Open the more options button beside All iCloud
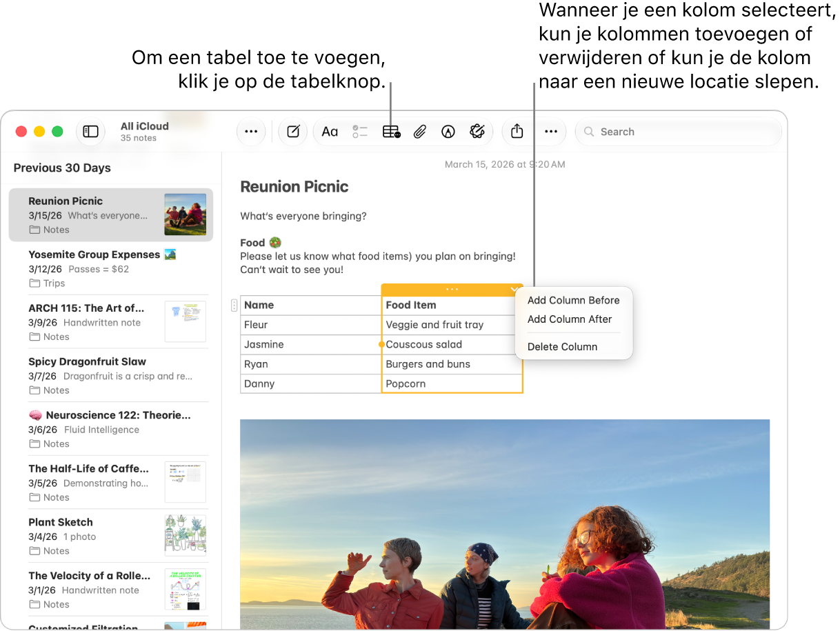The image size is (840, 631). click(251, 132)
